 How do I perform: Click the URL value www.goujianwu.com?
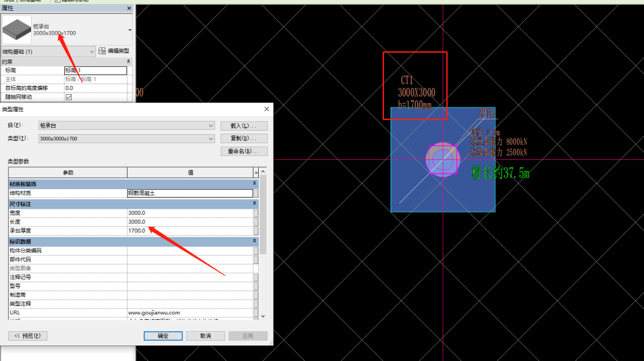point(154,313)
